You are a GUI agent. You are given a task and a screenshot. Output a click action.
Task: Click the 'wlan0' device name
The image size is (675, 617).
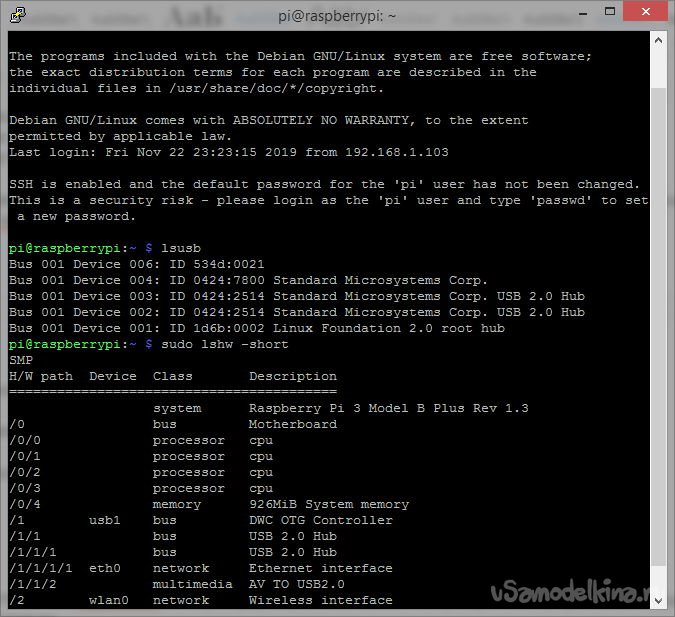coord(108,600)
